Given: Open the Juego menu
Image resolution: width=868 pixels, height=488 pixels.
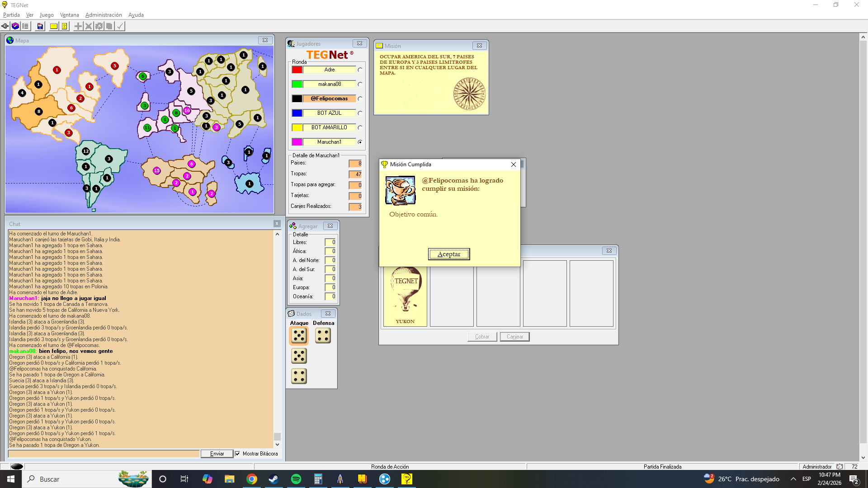Looking at the screenshot, I should [x=47, y=15].
